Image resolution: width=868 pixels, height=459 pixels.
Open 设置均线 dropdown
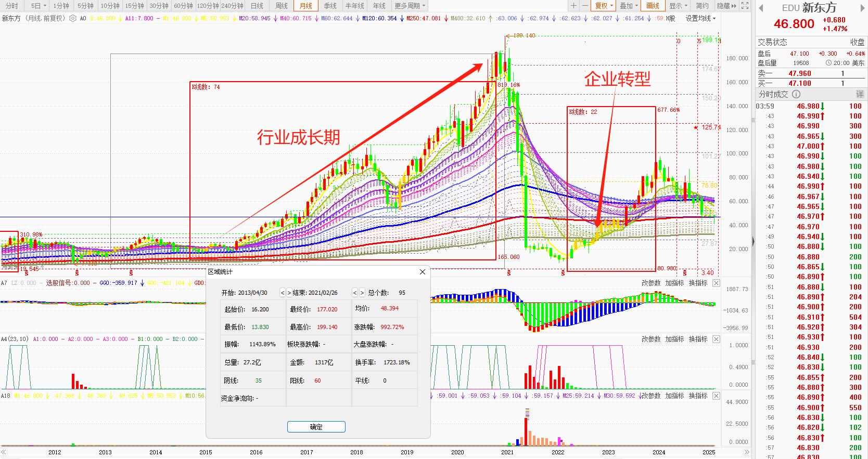click(x=700, y=18)
